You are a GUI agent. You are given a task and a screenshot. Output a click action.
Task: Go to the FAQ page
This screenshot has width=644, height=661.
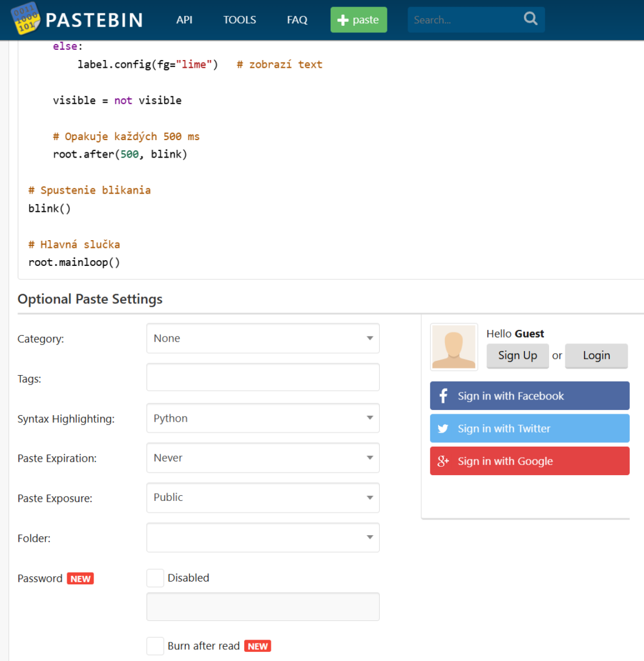tap(297, 20)
